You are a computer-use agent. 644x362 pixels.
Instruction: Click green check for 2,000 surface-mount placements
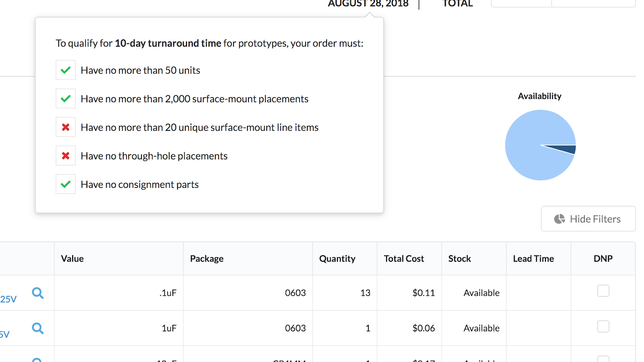coord(66,99)
